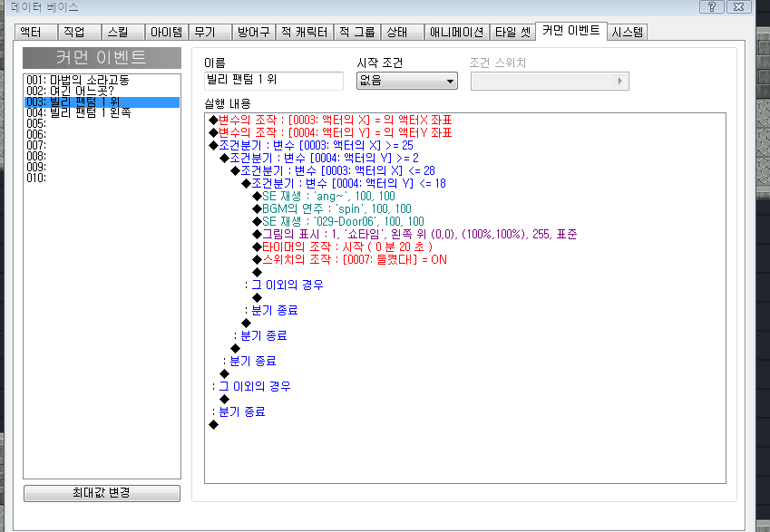Open the 시스템 tab
770x532 pixels.
click(627, 33)
